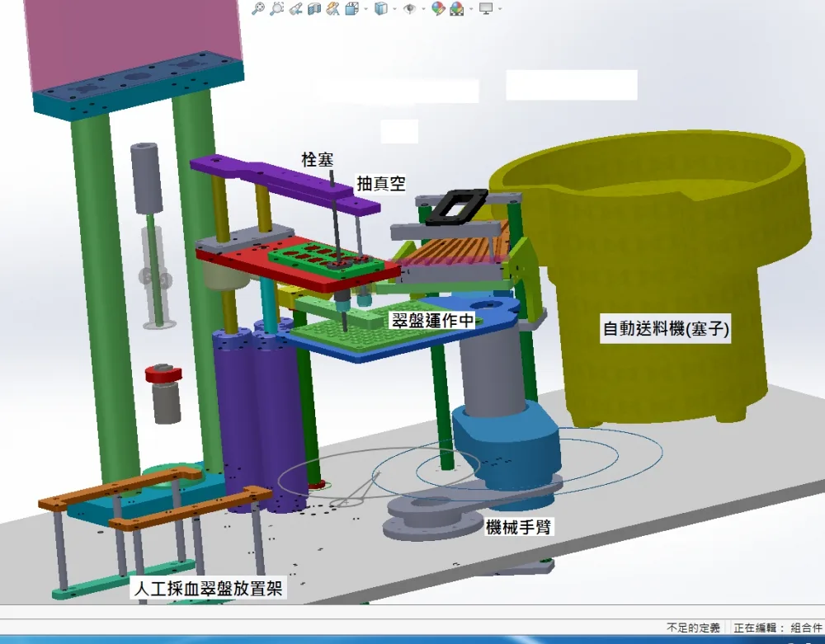
Task: Open the Hide/Show Items dropdown arrow
Action: (423, 8)
